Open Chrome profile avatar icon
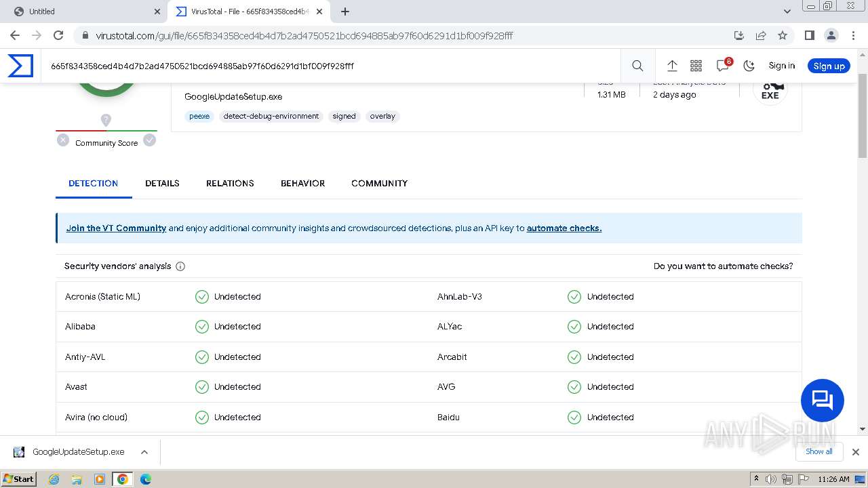868x488 pixels. click(831, 35)
